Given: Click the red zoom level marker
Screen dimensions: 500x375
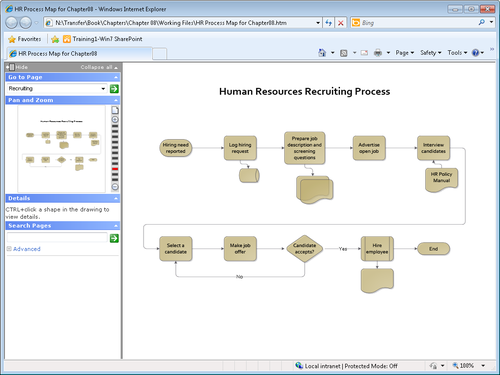Looking at the screenshot, I should coord(115,169).
